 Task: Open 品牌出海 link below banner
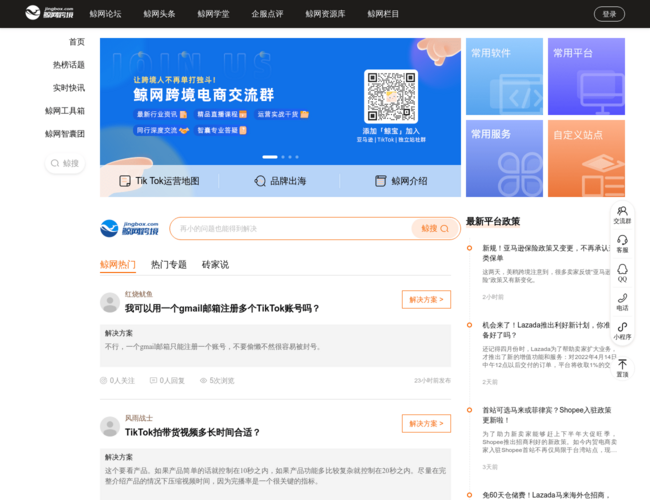(280, 181)
